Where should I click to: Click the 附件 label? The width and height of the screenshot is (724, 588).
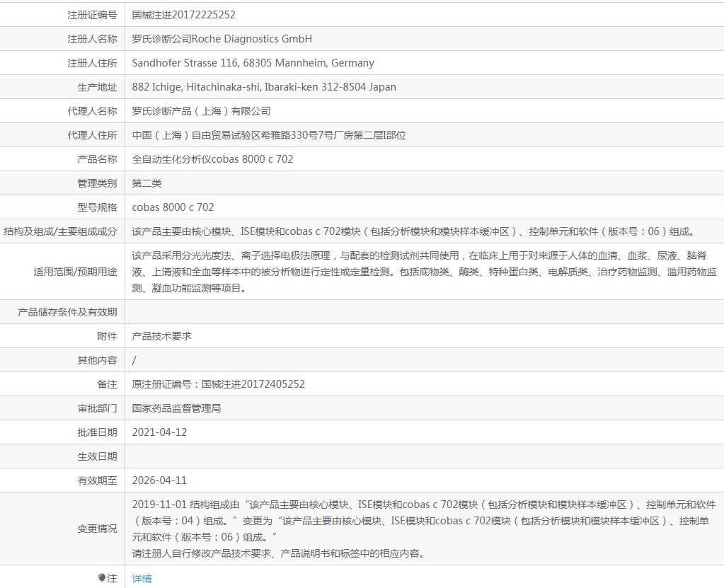[107, 336]
